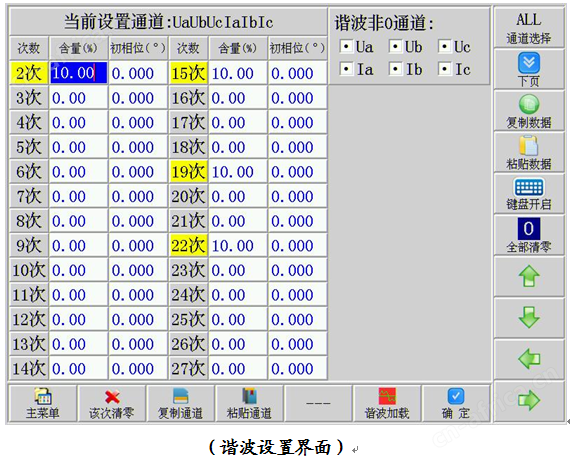This screenshot has height=458, width=570.
Task: Click the green right arrow
Action: 529,401
